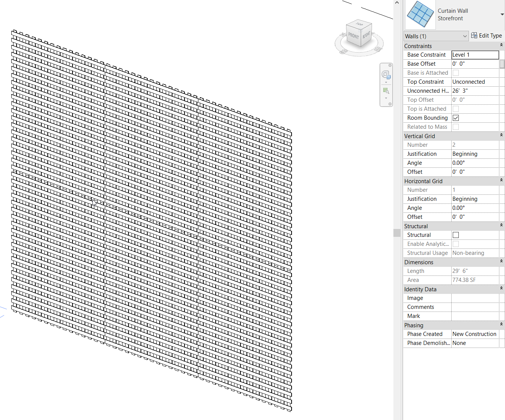Activate the Zoom in Region tool
This screenshot has height=420, width=505.
click(x=386, y=90)
